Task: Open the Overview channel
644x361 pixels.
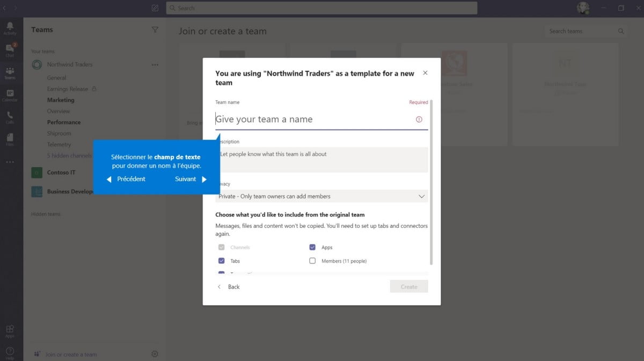Action: tap(58, 111)
